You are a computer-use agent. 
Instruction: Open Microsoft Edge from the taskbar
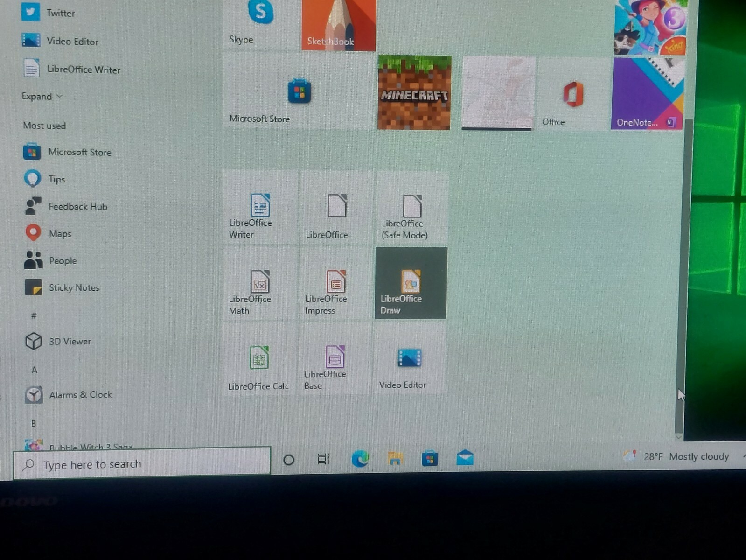360,459
